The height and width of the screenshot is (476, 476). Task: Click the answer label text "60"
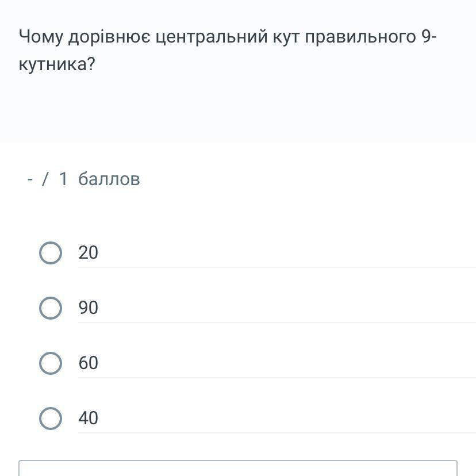coord(89,363)
